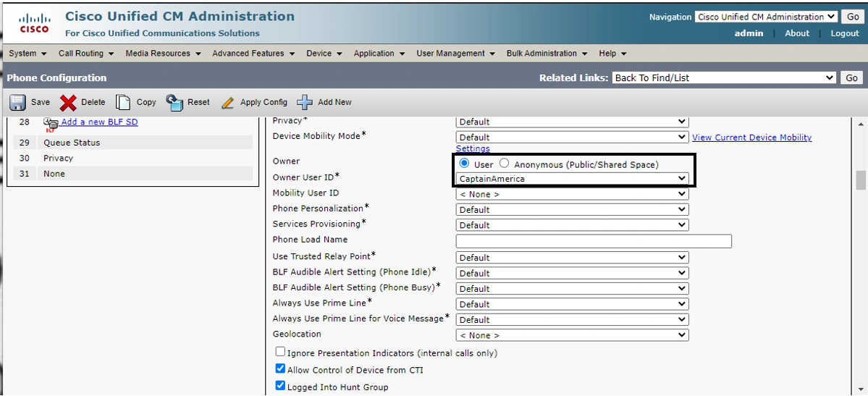This screenshot has width=868, height=396.
Task: Click the Apply Config pencil icon
Action: click(227, 103)
